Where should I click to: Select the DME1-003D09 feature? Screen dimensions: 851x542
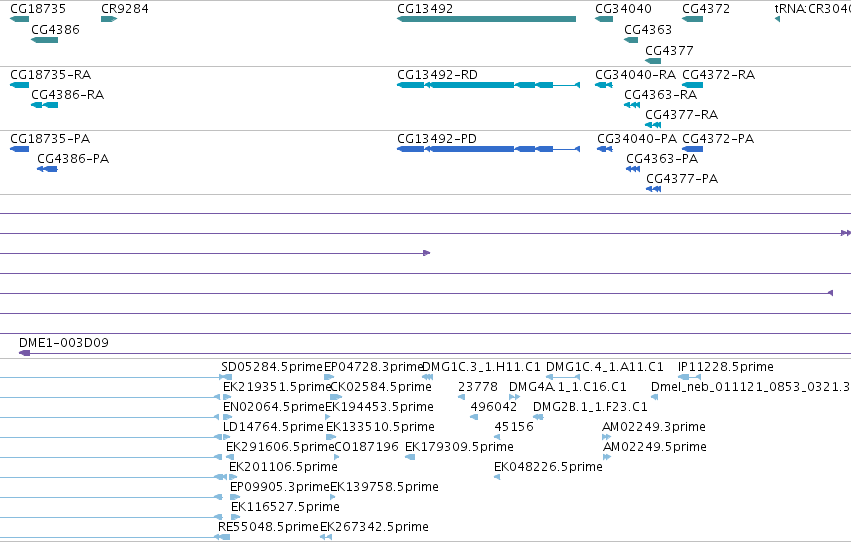(434, 353)
